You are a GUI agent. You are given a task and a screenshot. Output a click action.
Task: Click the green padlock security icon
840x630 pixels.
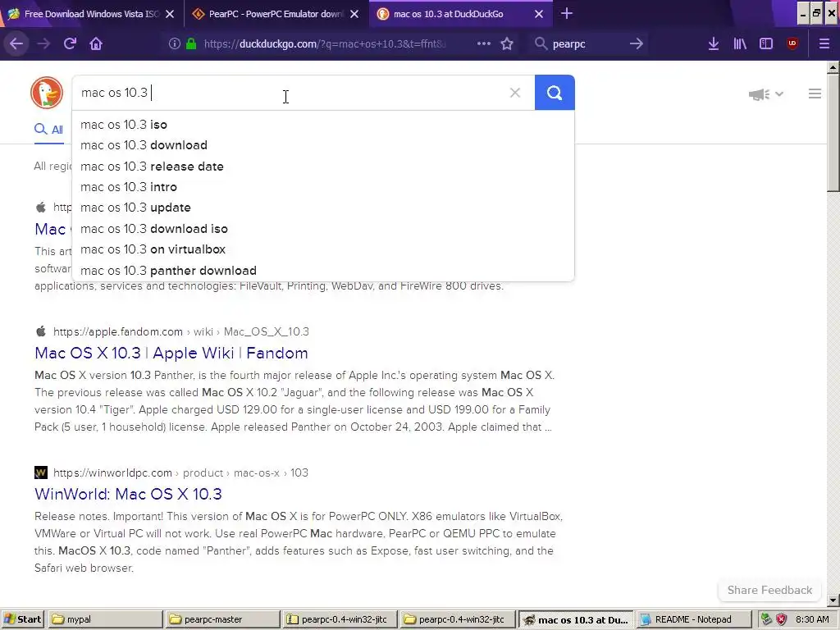click(x=190, y=44)
